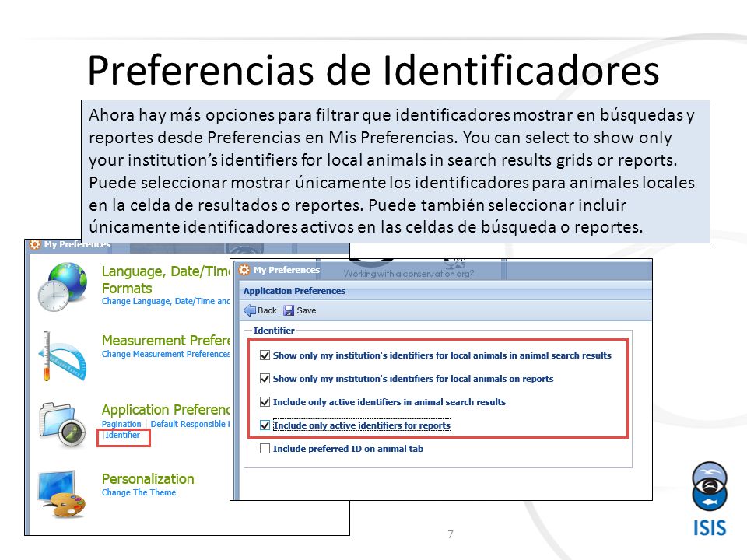The image size is (747, 560).
Task: Click the globe and clock Language icon
Action: (63, 287)
